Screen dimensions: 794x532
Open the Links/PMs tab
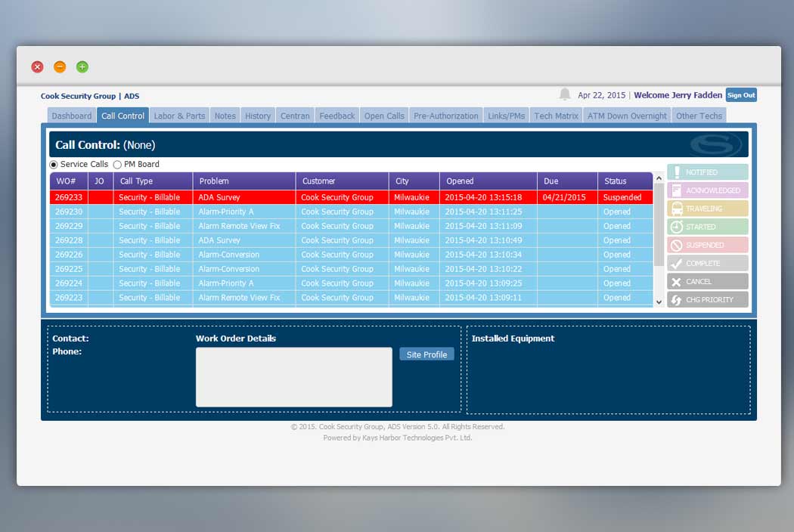pyautogui.click(x=507, y=116)
